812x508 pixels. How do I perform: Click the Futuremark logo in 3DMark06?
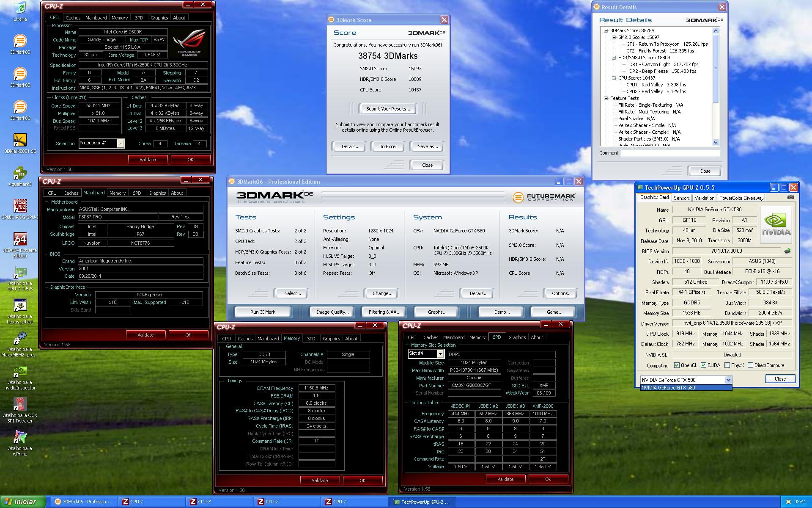[x=544, y=197]
